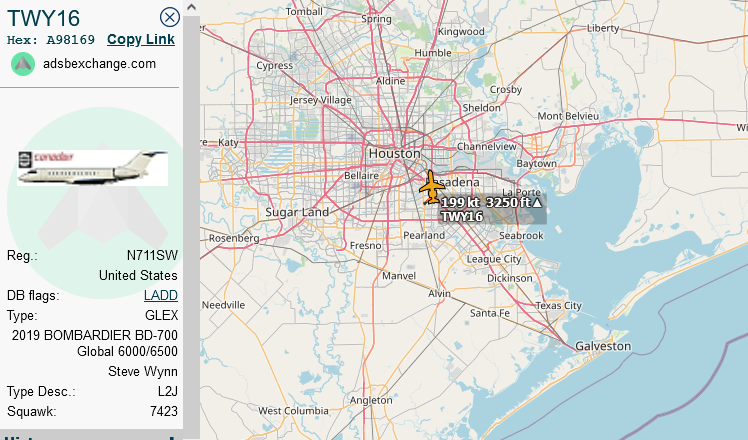Click the Houston city label on map
Image resolution: width=748 pixels, height=440 pixels.
coord(395,154)
